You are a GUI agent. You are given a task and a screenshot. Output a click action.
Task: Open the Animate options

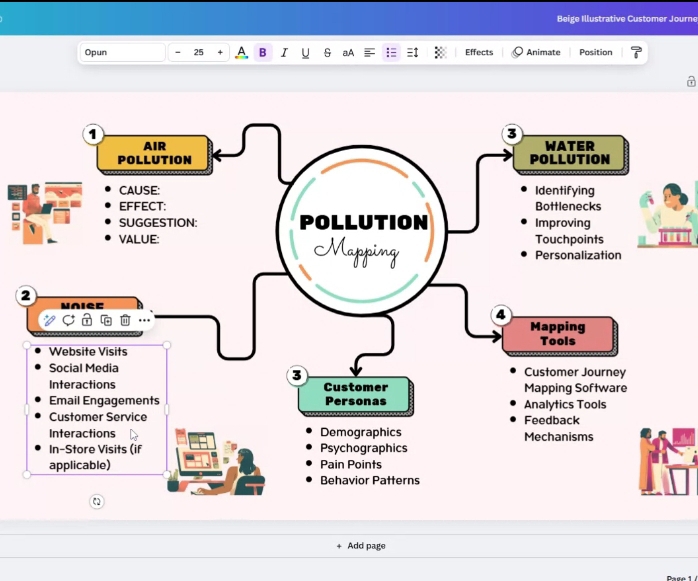click(536, 52)
